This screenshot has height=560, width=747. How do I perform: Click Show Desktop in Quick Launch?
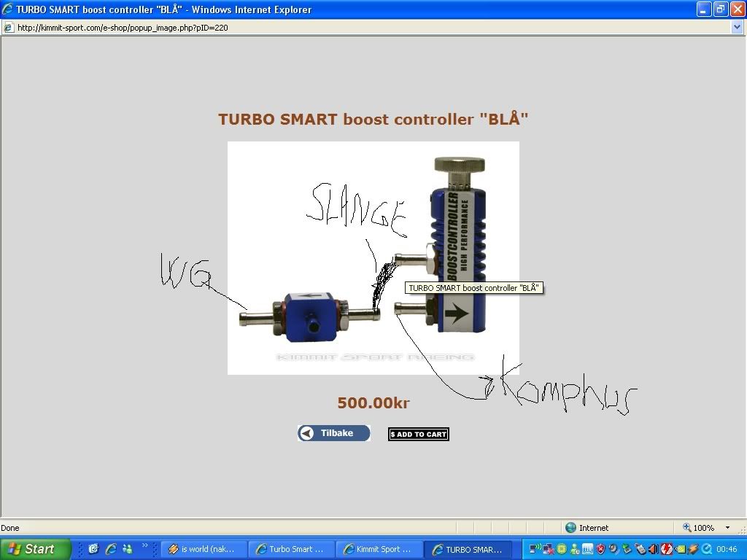[x=93, y=549]
